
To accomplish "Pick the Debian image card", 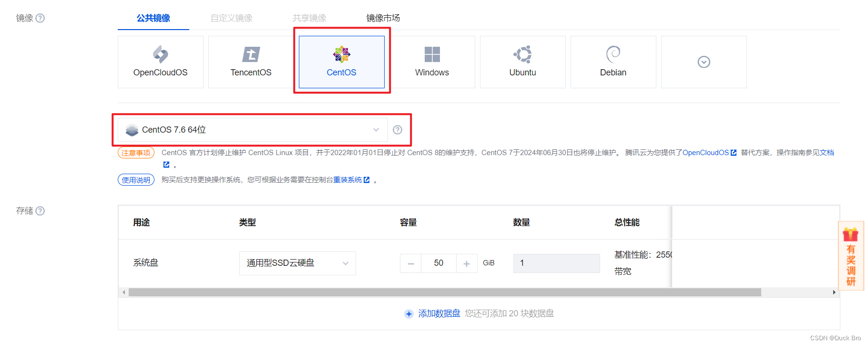I will (x=613, y=62).
